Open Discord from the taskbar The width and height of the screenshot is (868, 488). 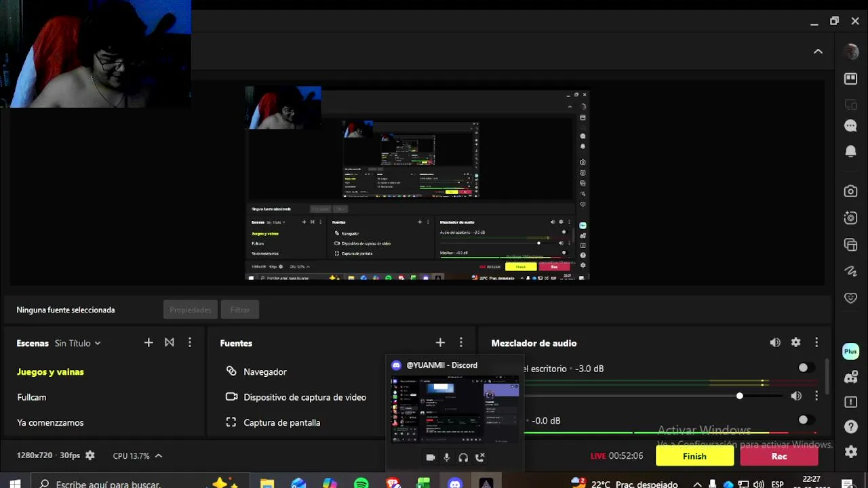[455, 483]
